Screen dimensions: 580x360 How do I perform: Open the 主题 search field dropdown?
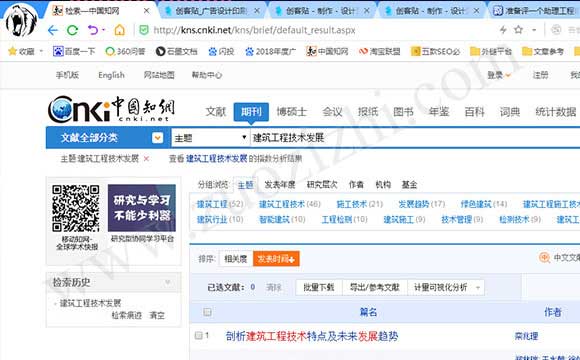(x=210, y=138)
